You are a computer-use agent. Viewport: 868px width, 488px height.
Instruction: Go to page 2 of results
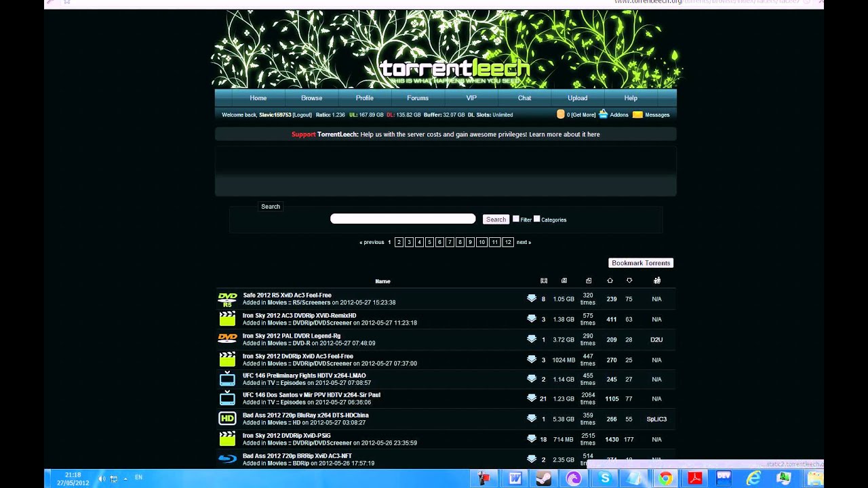(x=399, y=242)
